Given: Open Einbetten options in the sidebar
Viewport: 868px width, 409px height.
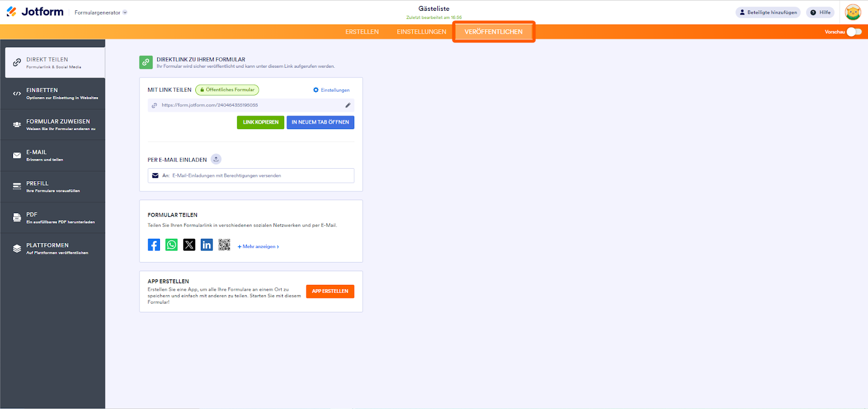Looking at the screenshot, I should click(53, 94).
